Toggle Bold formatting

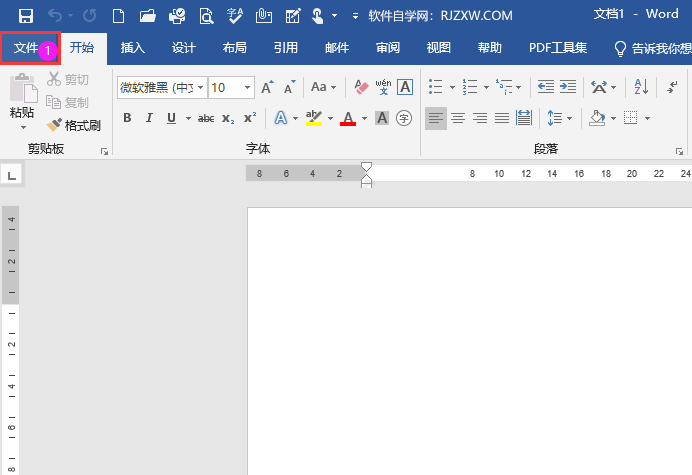pos(127,118)
